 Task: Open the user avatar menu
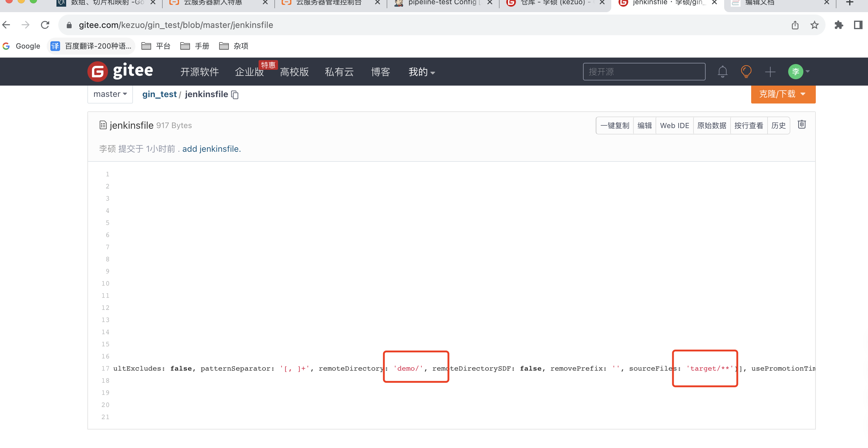click(798, 71)
